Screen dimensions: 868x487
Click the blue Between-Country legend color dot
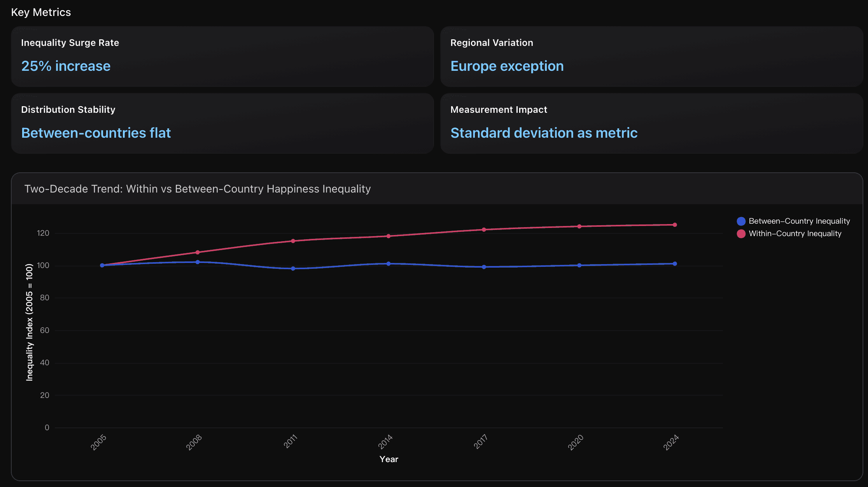(741, 221)
